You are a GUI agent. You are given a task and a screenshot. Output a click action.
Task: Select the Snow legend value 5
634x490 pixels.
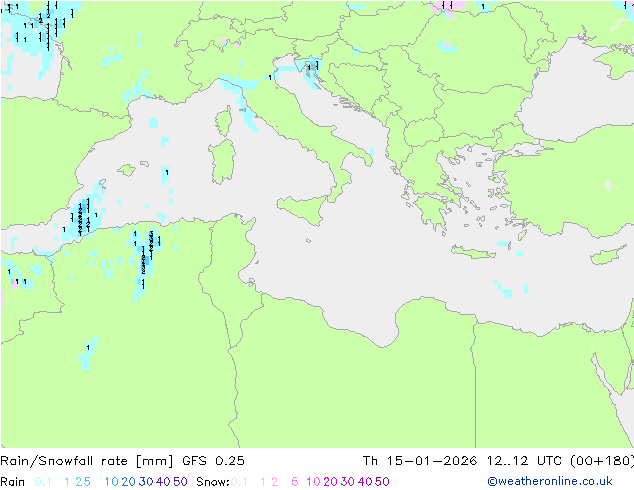point(295,482)
